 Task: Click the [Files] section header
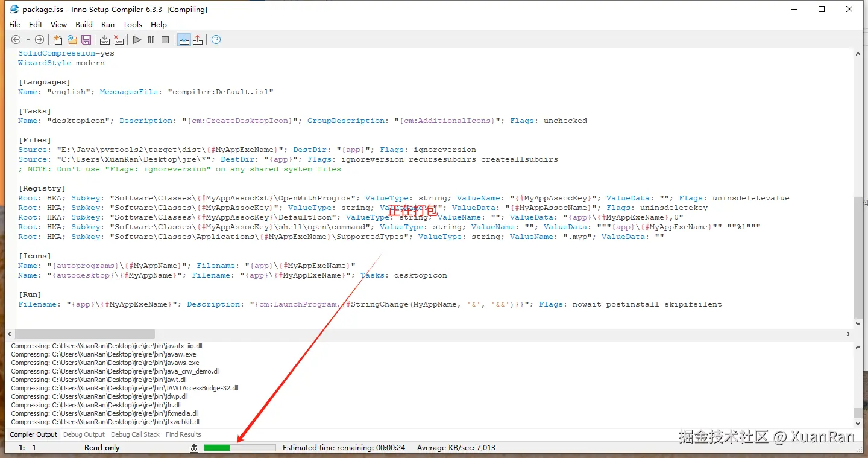pos(35,140)
